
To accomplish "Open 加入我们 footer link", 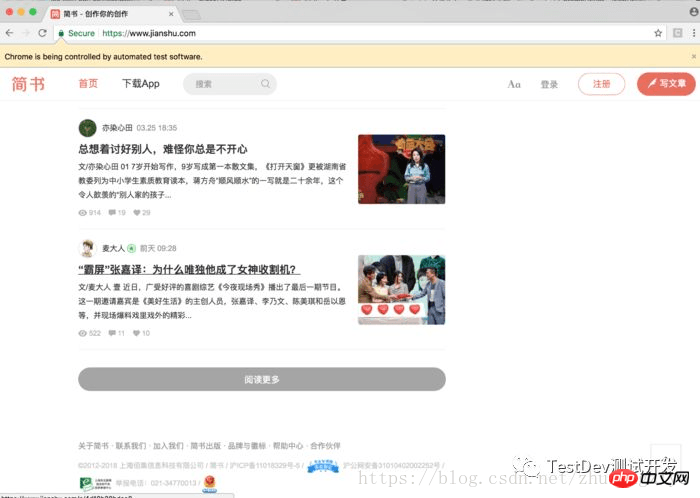I will pos(168,446).
